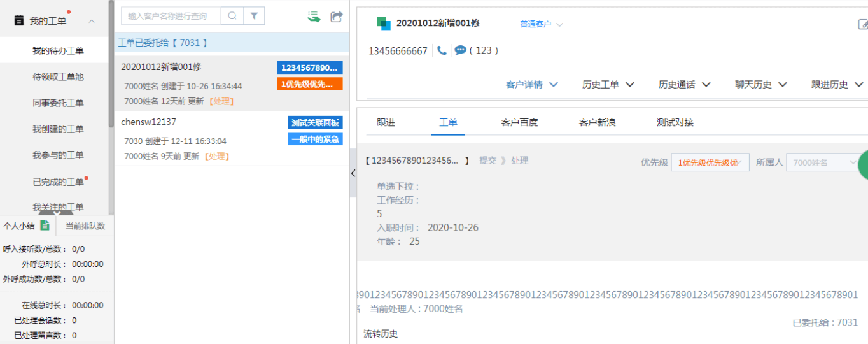Click phone number 13456666667
Screen dimensions: 868x344
click(x=398, y=51)
